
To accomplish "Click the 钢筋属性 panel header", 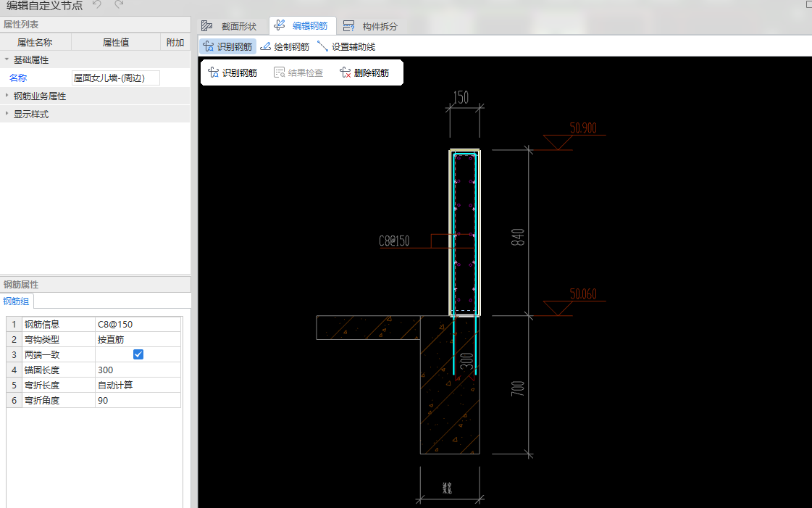I will [x=96, y=284].
